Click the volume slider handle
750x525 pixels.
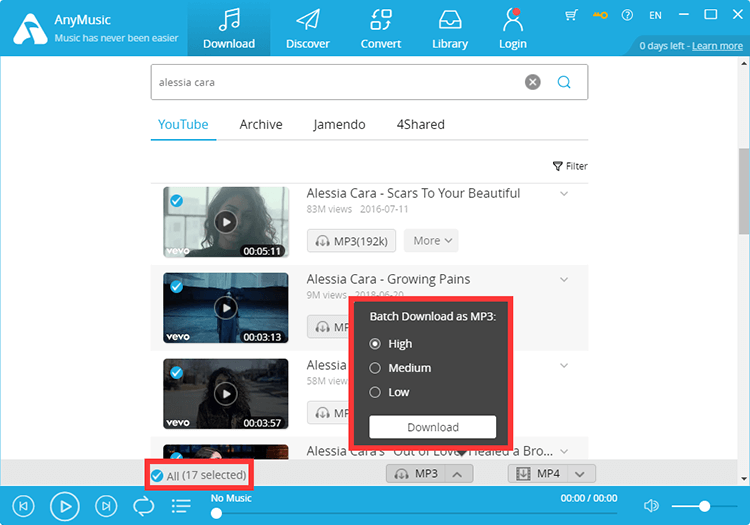704,506
